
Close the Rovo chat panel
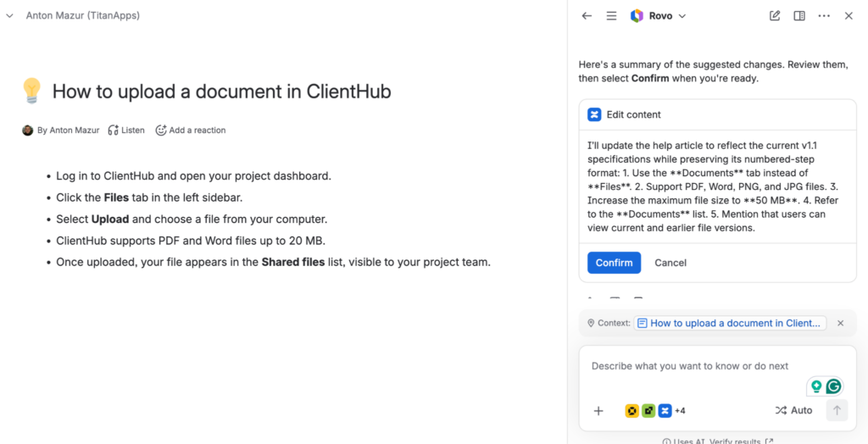[849, 16]
